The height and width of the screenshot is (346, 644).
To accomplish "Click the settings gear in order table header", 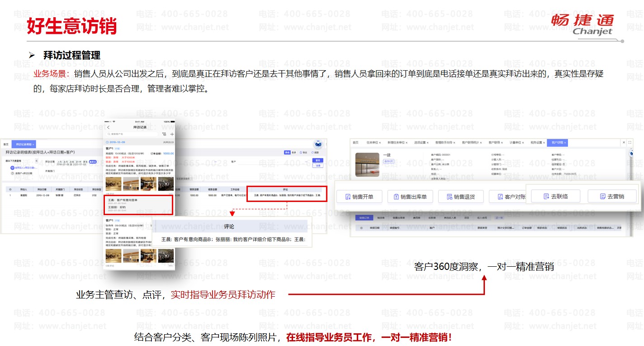I will click(361, 228).
